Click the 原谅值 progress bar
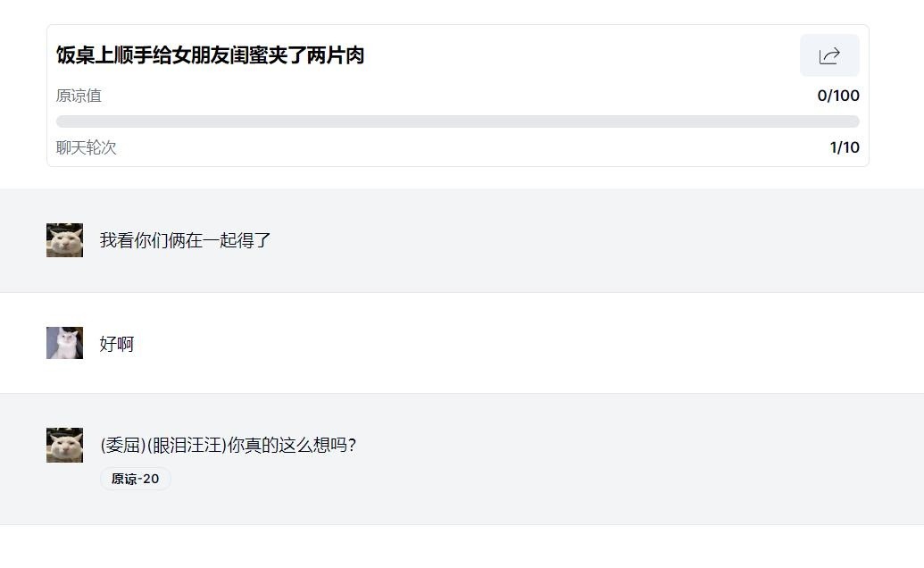The height and width of the screenshot is (568, 924). pos(457,121)
